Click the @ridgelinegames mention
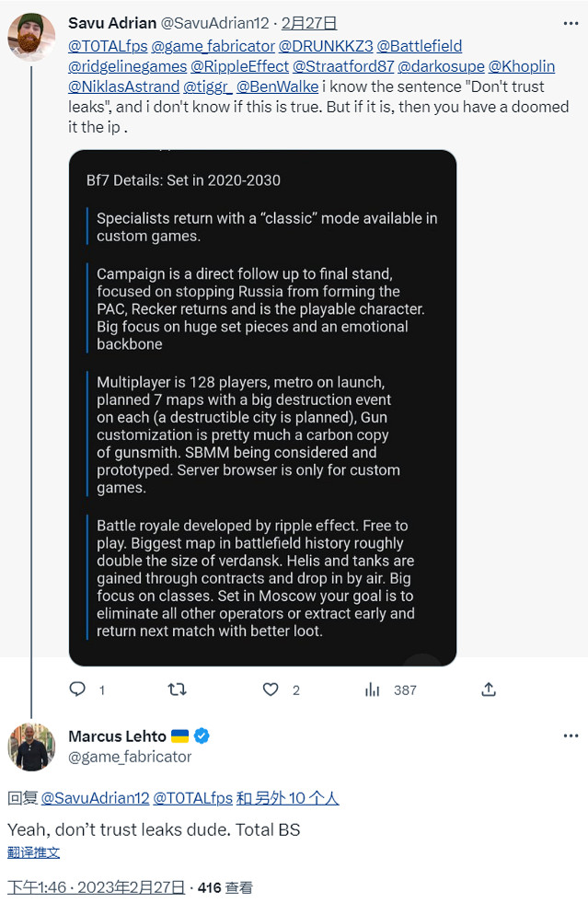The height and width of the screenshot is (904, 588). tap(126, 66)
